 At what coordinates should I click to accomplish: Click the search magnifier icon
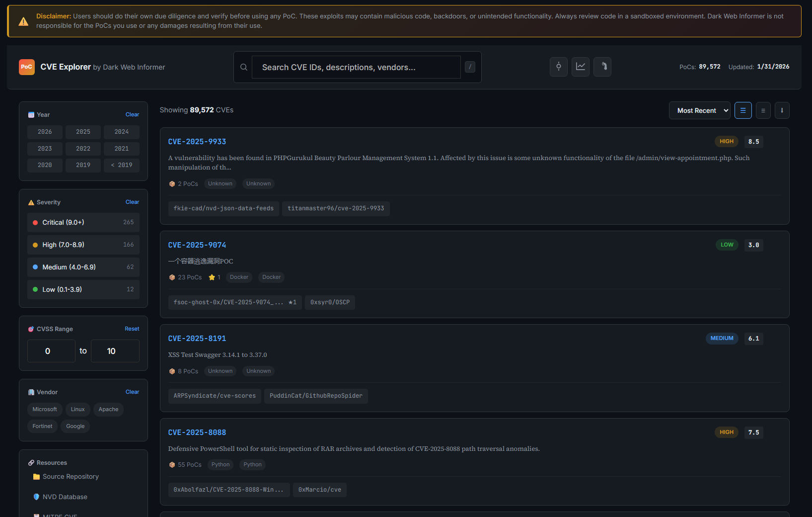coord(244,67)
